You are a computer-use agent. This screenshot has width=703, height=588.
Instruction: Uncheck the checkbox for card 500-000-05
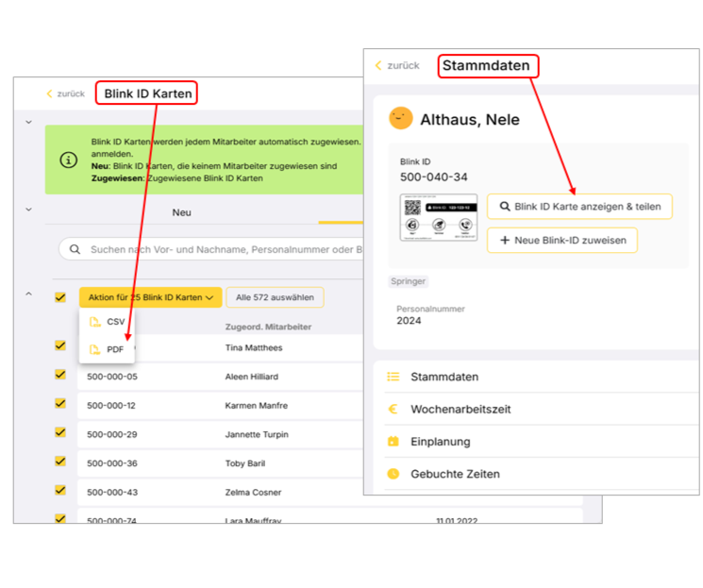[60, 377]
